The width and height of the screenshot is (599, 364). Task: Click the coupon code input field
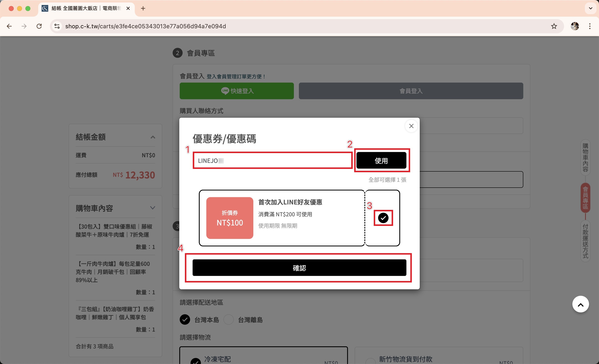pyautogui.click(x=272, y=161)
